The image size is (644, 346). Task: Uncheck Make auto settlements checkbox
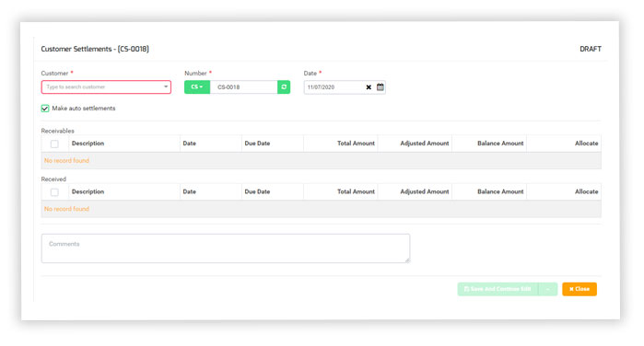[x=45, y=109]
